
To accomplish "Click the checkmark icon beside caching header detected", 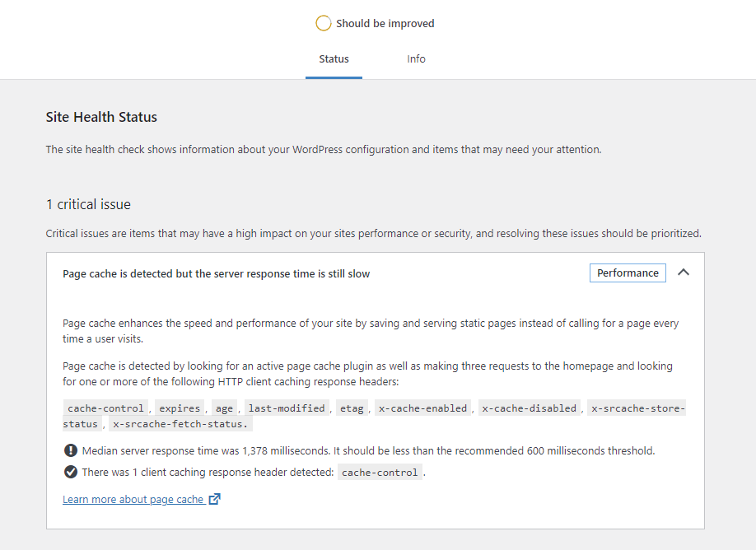I will (x=71, y=472).
